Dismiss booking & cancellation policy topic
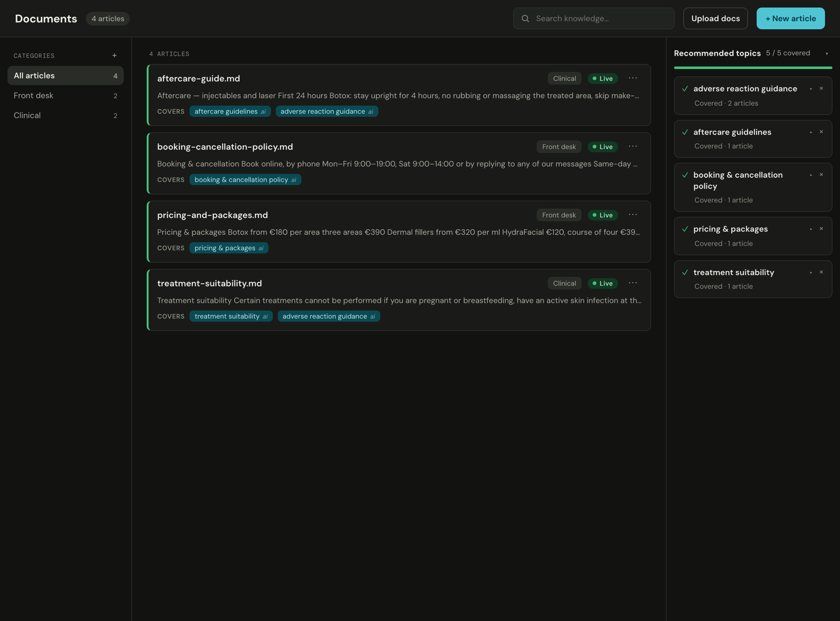This screenshot has height=621, width=840. (821, 175)
